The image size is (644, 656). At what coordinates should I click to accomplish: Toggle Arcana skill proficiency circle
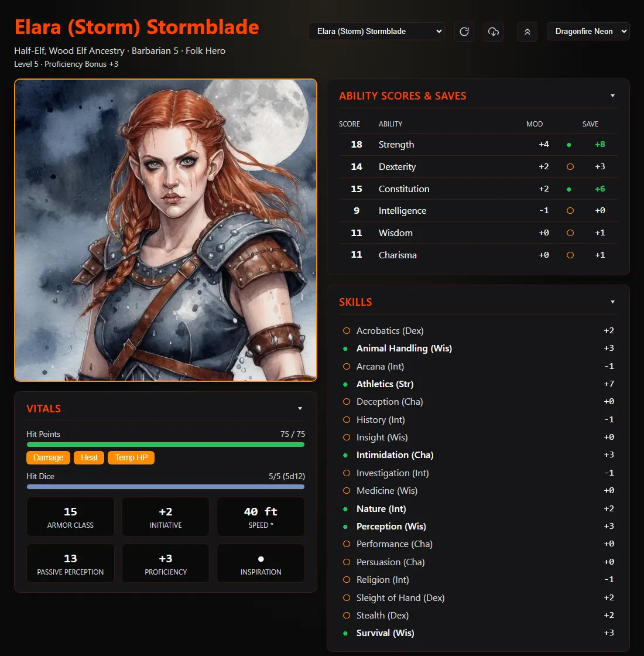pyautogui.click(x=346, y=367)
